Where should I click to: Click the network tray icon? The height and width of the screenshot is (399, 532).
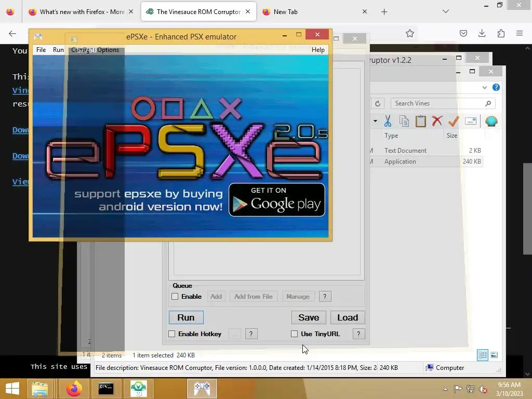471,389
